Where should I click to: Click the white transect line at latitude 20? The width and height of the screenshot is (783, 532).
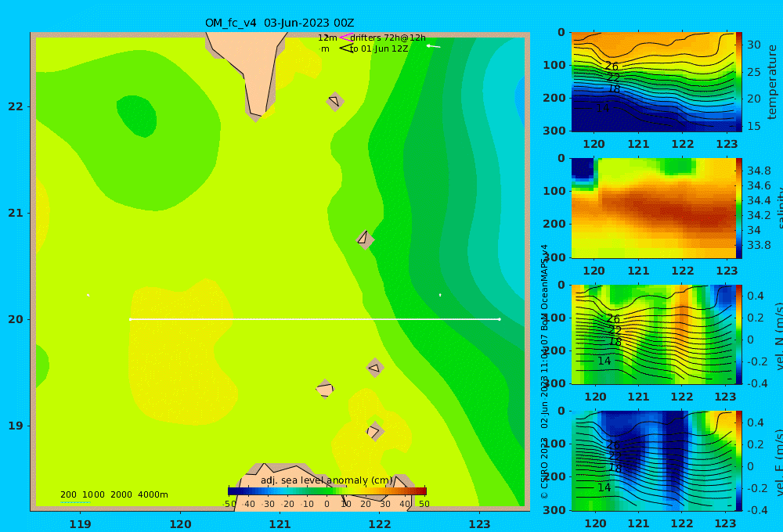click(315, 319)
